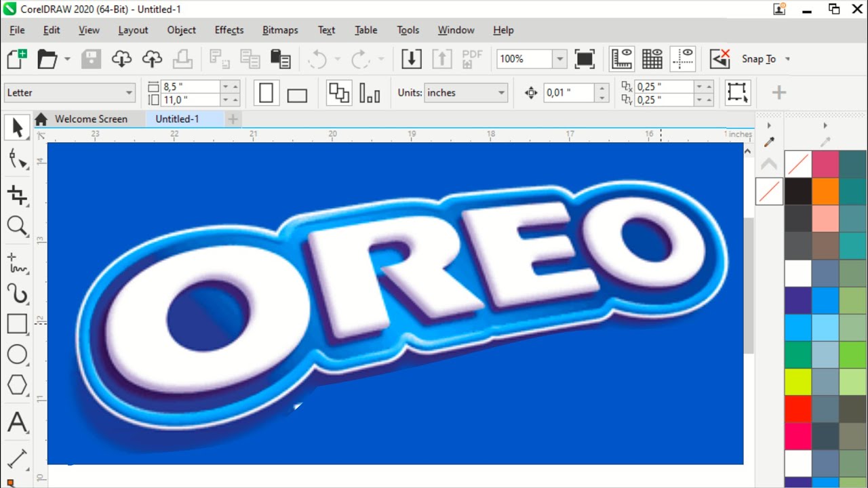Image resolution: width=868 pixels, height=488 pixels.
Task: Click the Redo arrow
Action: [x=360, y=59]
